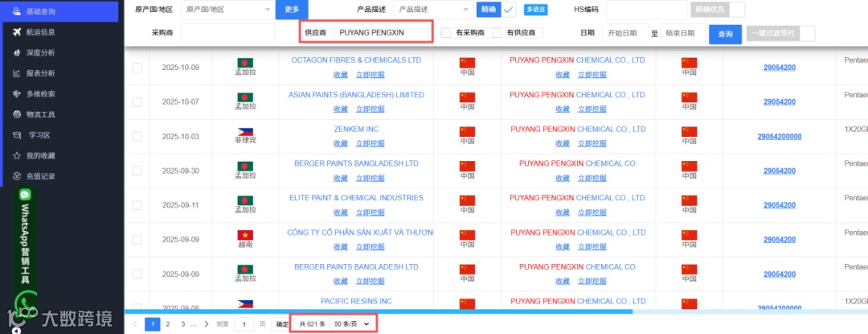This screenshot has height=334, width=868.
Task: Select the row checkbox for 2025-10-09
Action: click(x=137, y=68)
